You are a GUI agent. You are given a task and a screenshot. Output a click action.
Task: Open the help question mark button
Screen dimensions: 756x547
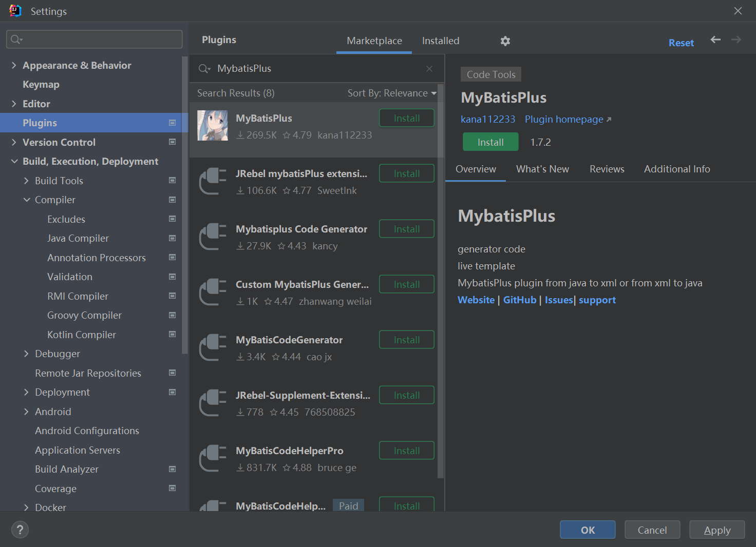click(x=20, y=530)
